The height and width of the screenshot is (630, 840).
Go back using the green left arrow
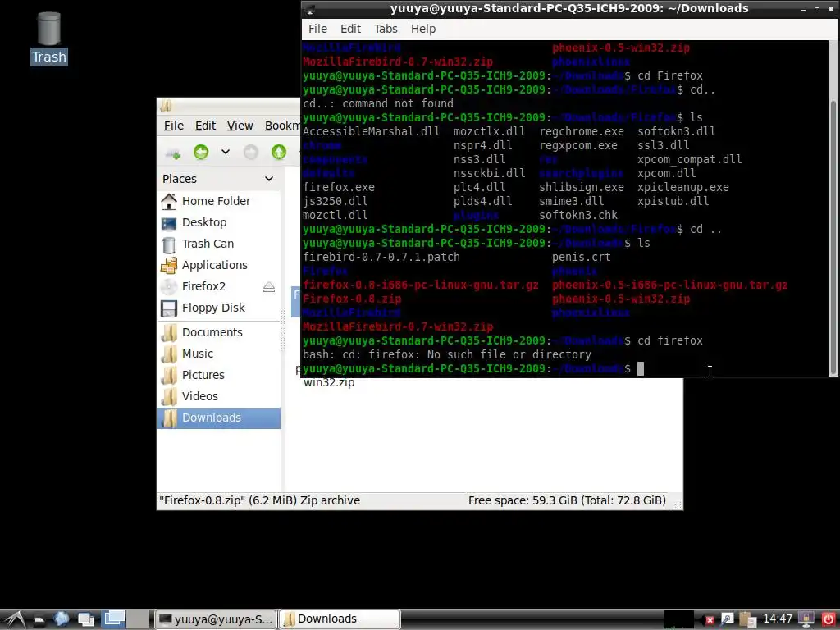click(x=201, y=152)
